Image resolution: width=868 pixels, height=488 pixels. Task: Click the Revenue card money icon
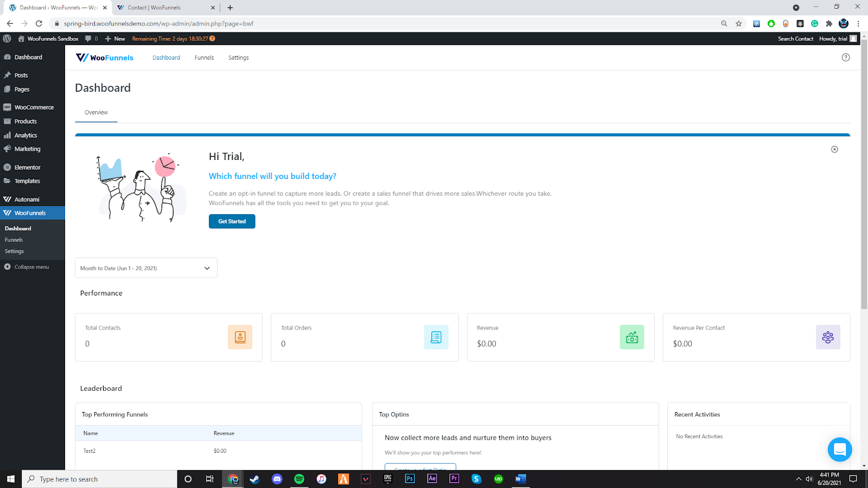pos(632,337)
